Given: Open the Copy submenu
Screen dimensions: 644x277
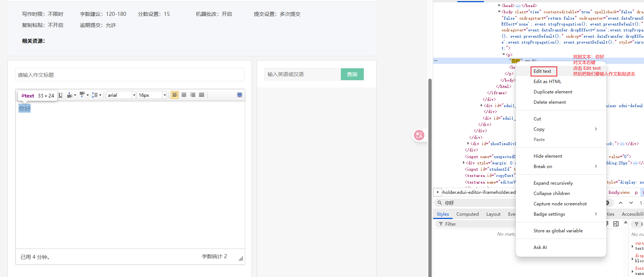Looking at the screenshot, I should click(x=561, y=129).
